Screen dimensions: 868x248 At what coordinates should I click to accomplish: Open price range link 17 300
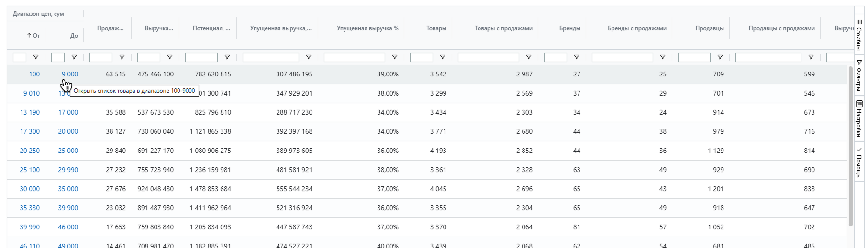point(30,131)
